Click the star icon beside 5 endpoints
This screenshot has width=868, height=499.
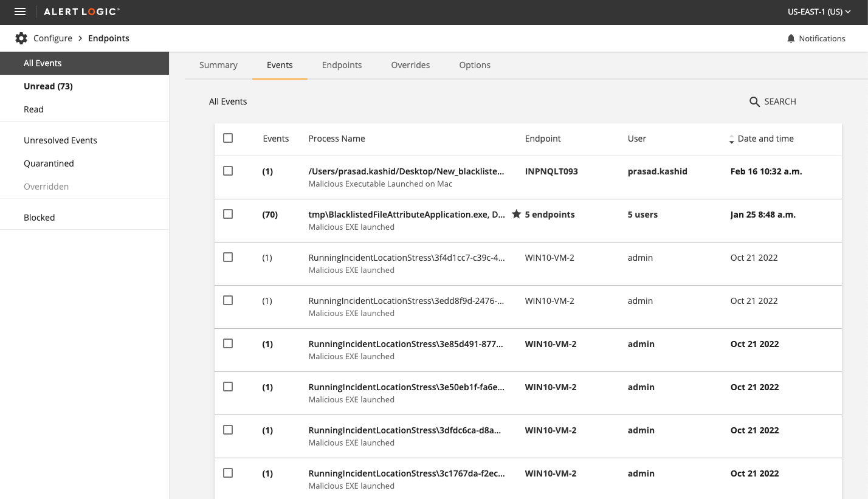(x=517, y=215)
